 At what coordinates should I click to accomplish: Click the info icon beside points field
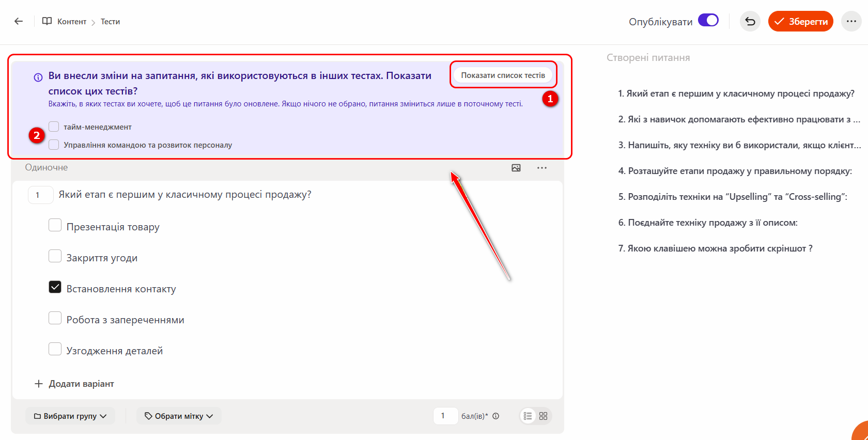pyautogui.click(x=496, y=416)
